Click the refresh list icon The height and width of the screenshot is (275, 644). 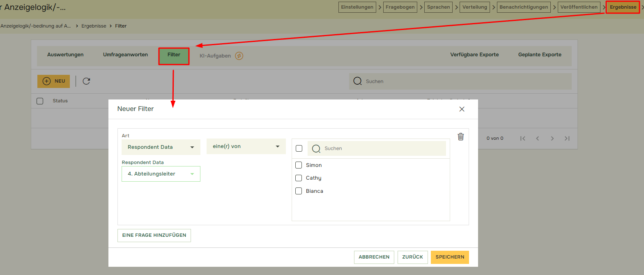coord(86,81)
